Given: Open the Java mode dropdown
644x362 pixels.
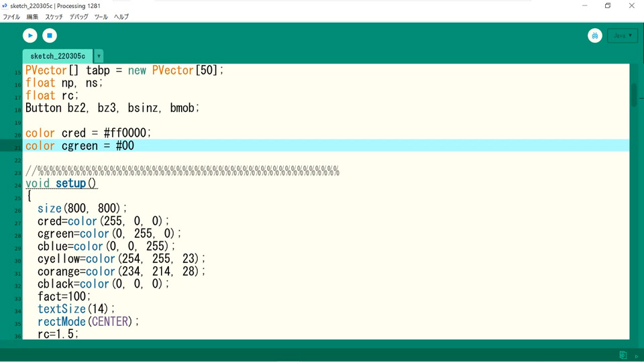Looking at the screenshot, I should [x=623, y=36].
